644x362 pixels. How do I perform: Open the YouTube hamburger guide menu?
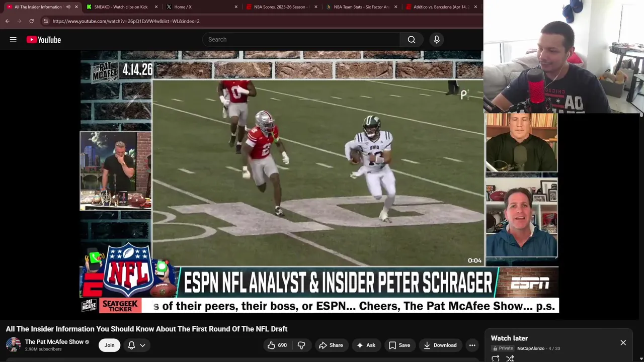click(13, 40)
